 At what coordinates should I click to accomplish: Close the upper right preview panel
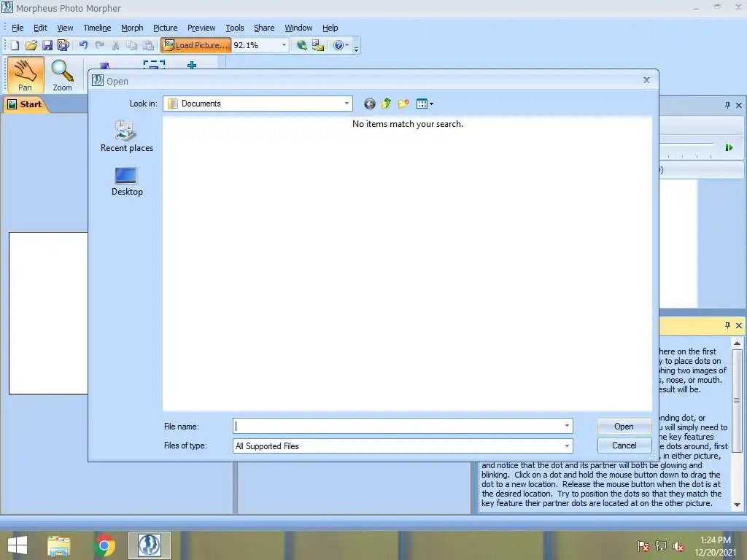coord(739,105)
